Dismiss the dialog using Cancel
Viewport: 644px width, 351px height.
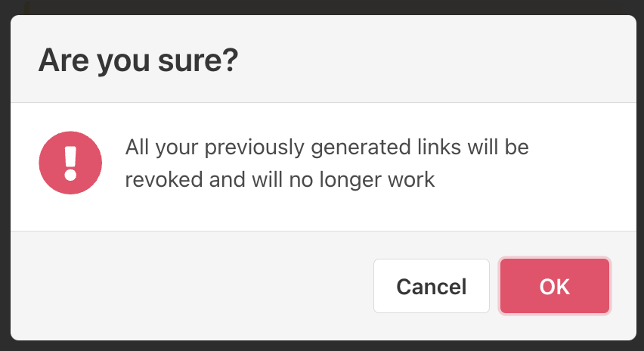tap(432, 286)
